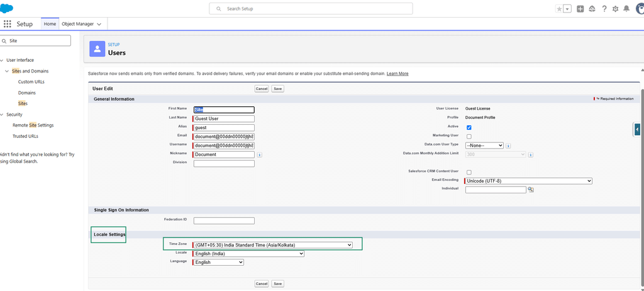Click the Individual lookup field
The width and height of the screenshot is (644, 291).
tap(496, 190)
